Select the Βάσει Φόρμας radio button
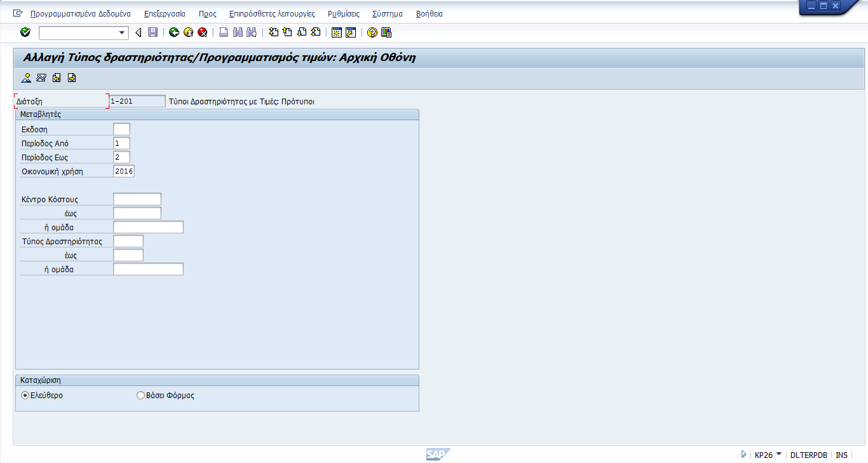 (141, 396)
